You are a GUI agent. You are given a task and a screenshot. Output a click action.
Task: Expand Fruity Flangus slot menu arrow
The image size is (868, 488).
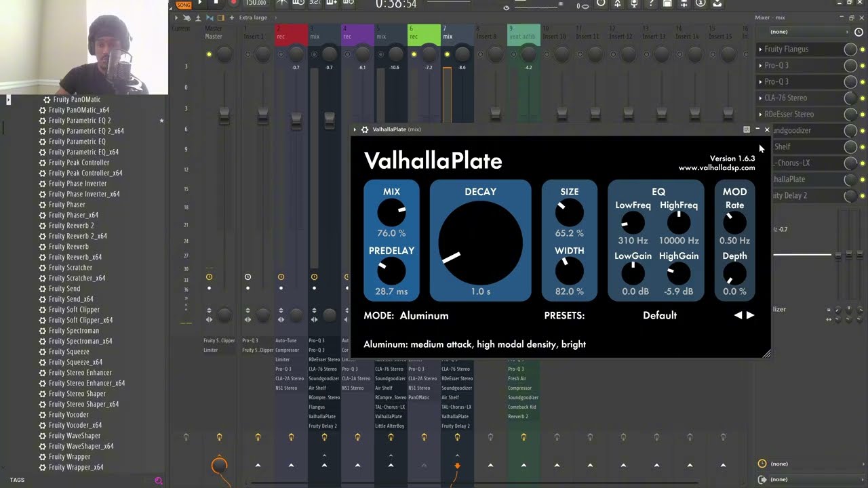[760, 49]
